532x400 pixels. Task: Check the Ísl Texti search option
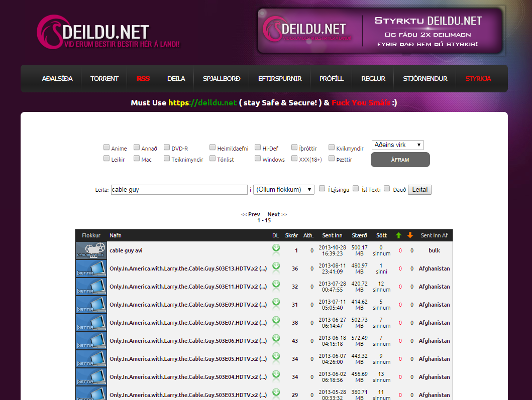(356, 189)
